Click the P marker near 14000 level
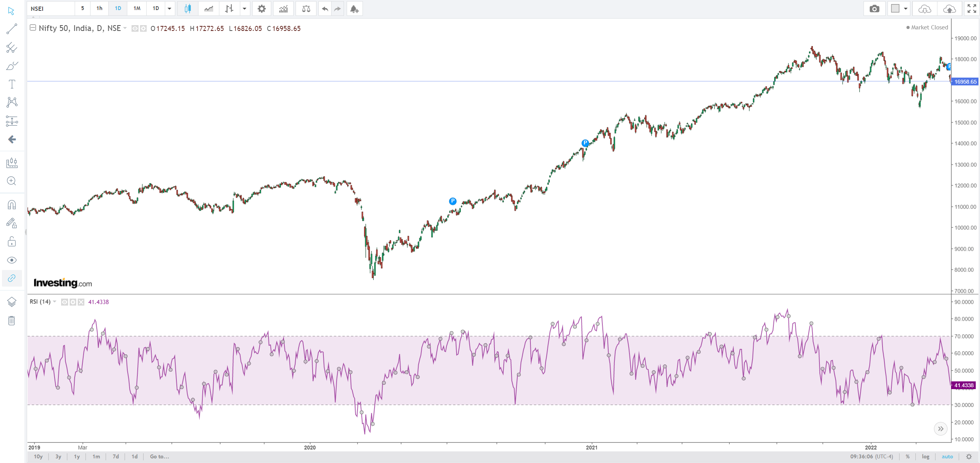This screenshot has height=463, width=980. 585,143
